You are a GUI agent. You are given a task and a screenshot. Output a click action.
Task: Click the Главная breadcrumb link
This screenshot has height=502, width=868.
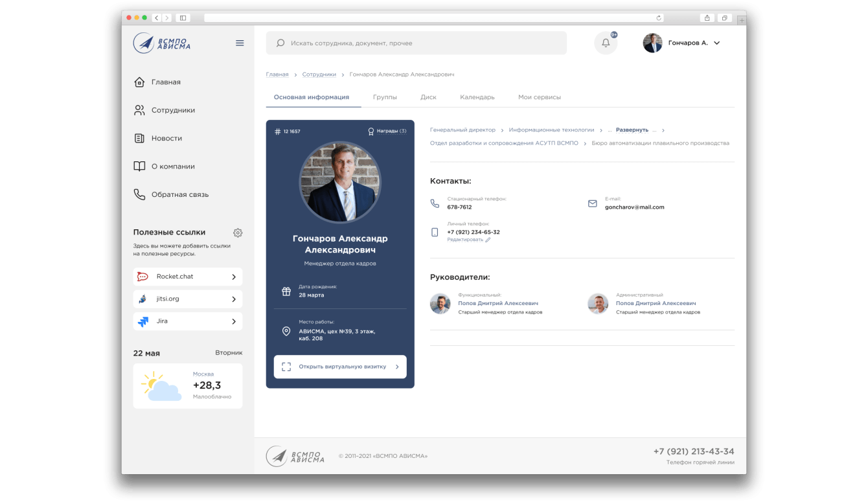click(277, 74)
